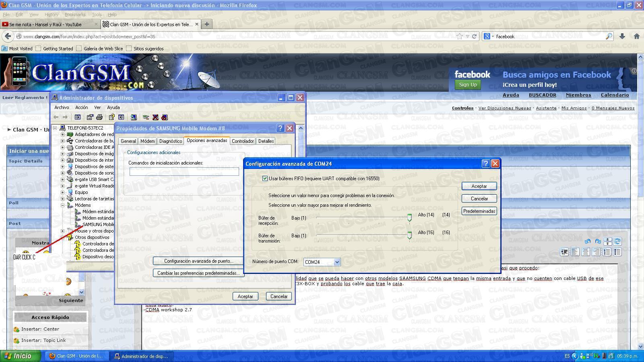Click Aceptar in COM24 advanced settings
The width and height of the screenshot is (644, 362).
pyautogui.click(x=479, y=186)
